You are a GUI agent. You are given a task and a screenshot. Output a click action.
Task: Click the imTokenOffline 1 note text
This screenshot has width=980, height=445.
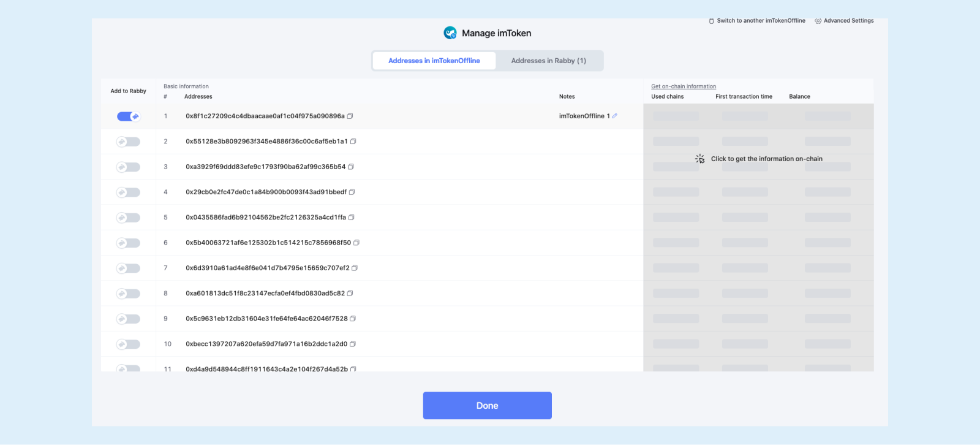tap(584, 116)
